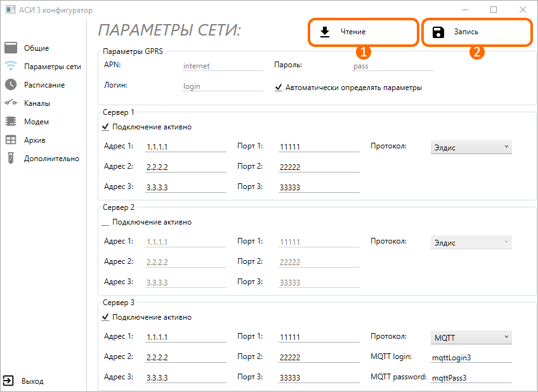Click the Логин field with login
The height and width of the screenshot is (392, 538).
click(x=222, y=86)
